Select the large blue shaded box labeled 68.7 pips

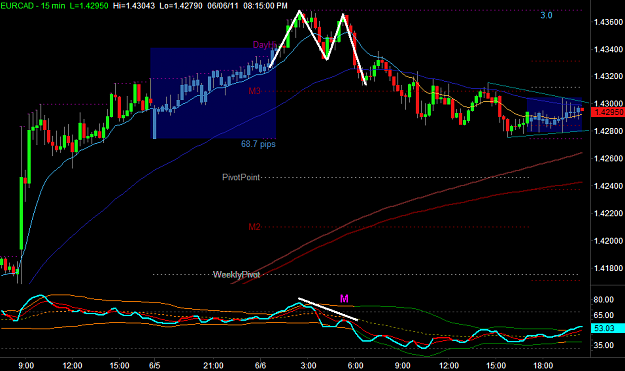click(213, 93)
